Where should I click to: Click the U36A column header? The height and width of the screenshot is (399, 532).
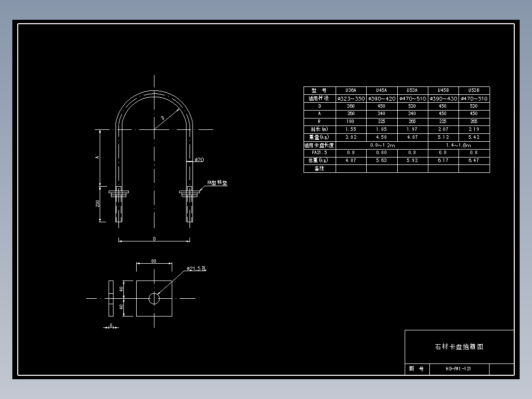click(351, 90)
